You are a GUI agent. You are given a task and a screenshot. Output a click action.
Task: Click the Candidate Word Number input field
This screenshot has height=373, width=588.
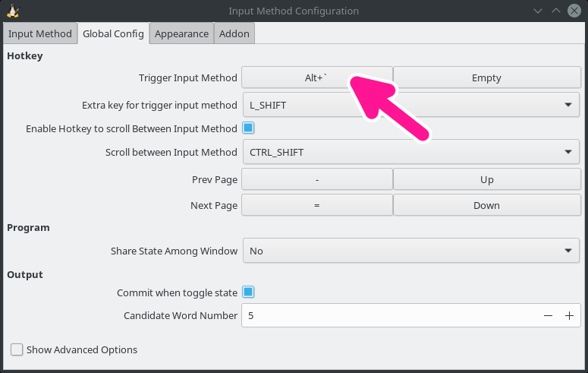[x=387, y=316]
